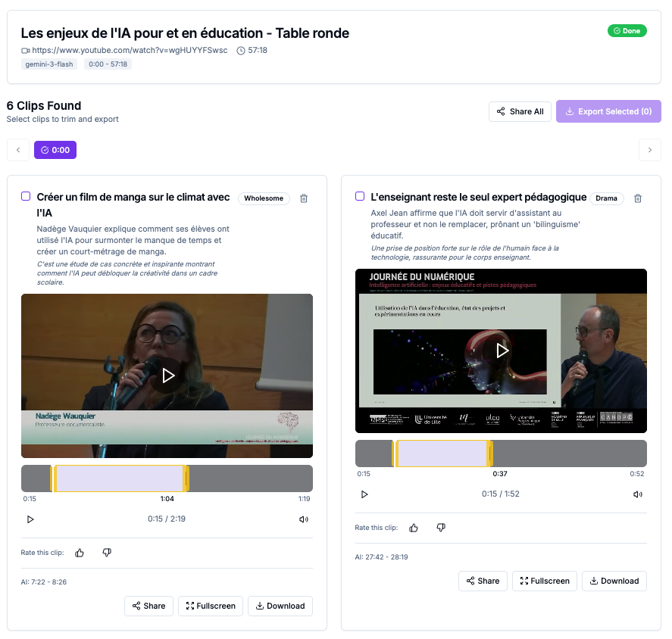Check the L'enseignant reste le seul expert clip
The height and width of the screenshot is (639, 672).
tap(360, 197)
